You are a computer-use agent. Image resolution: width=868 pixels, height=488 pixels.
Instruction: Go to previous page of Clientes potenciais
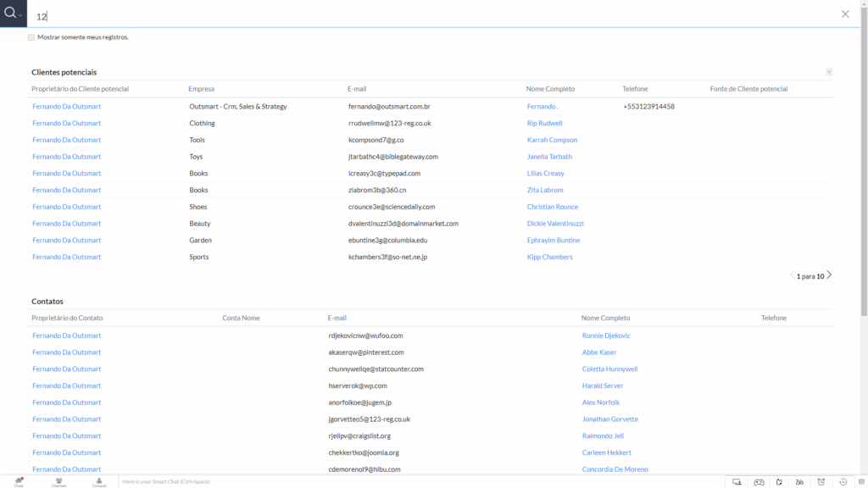[x=793, y=275]
